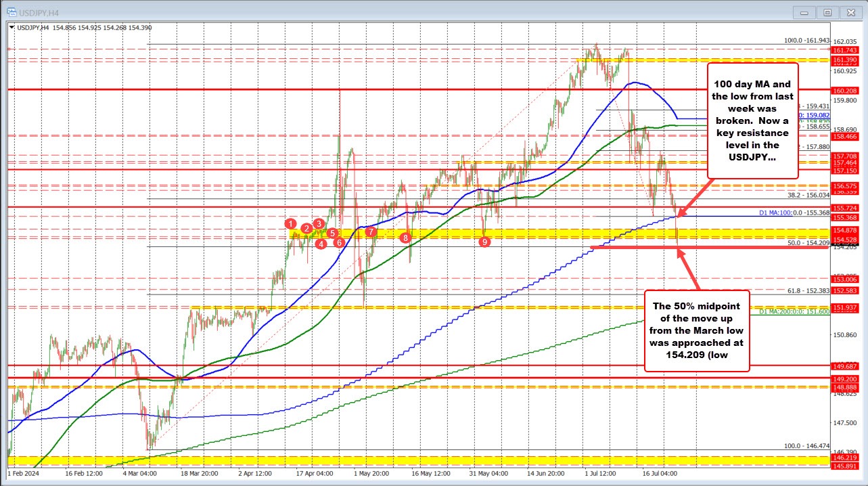Click the 159.082 blue price tag

coord(817,116)
